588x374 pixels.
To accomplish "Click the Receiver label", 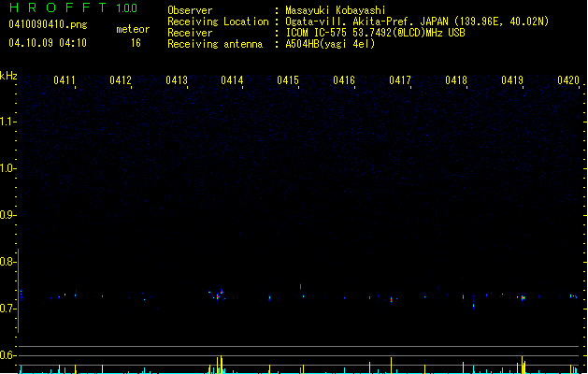I will [x=190, y=33].
